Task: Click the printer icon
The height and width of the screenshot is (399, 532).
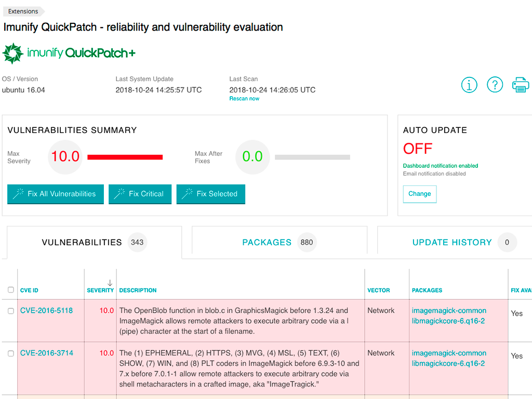Action: (x=521, y=85)
